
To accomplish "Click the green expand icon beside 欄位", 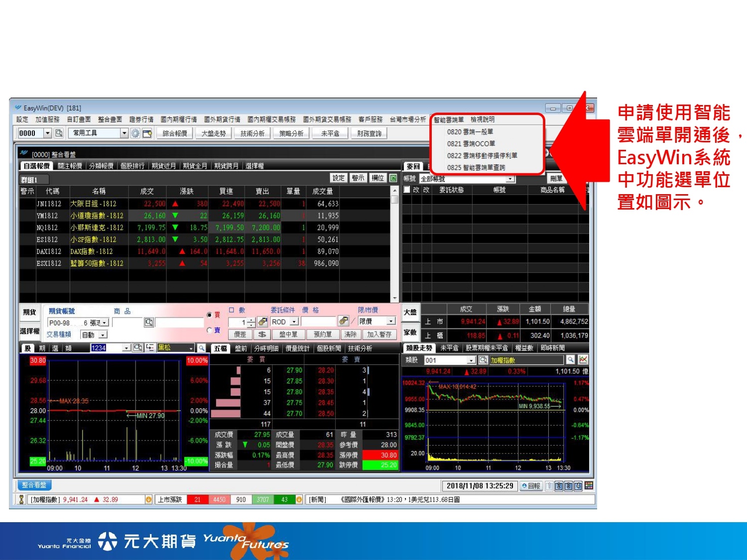I will [393, 178].
